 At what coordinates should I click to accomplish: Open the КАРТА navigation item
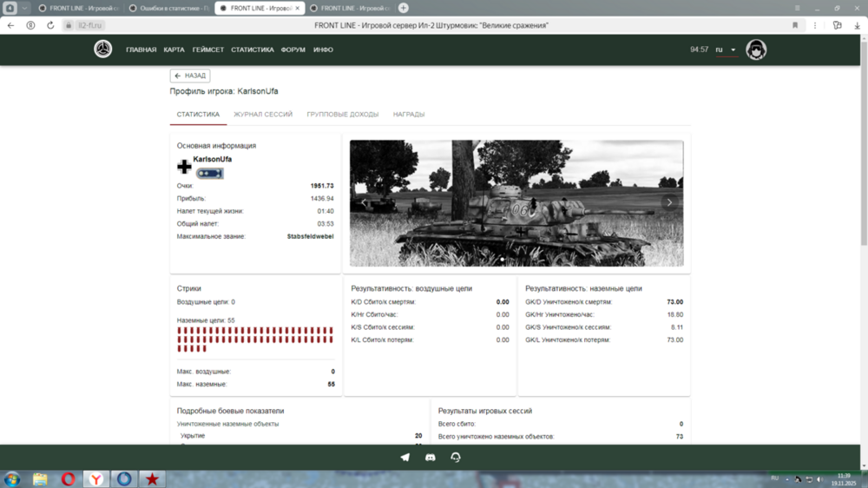pyautogui.click(x=174, y=49)
